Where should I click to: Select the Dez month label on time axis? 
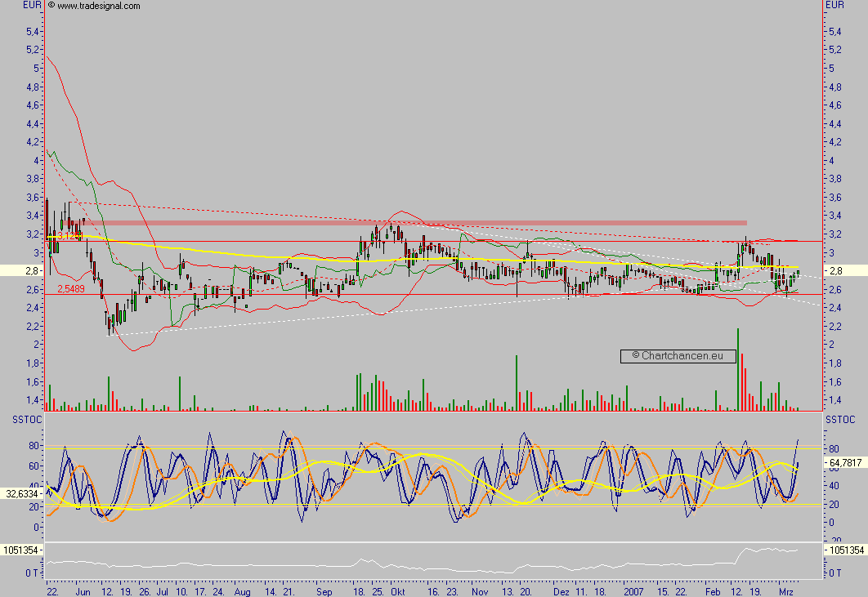[x=561, y=591]
